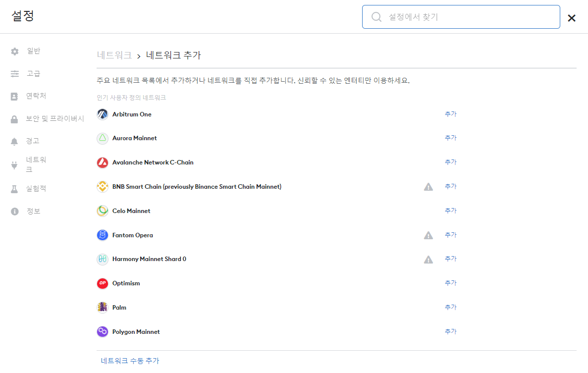Screen dimensions: 588x373
Task: Click the warning triangle for BNB Smart Chain
Action: [428, 187]
